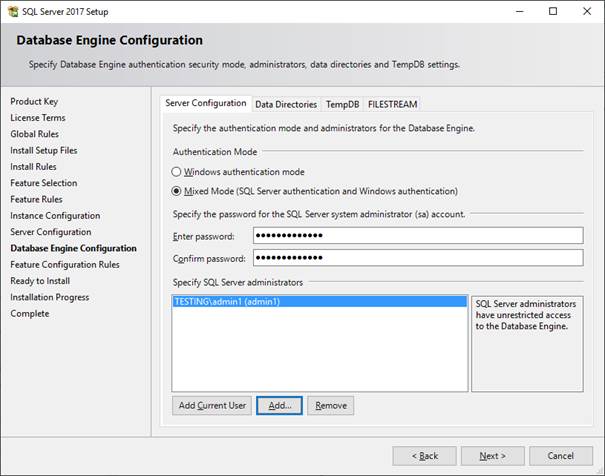Cancel the SQL Server setup
The width and height of the screenshot is (605, 476).
[561, 456]
